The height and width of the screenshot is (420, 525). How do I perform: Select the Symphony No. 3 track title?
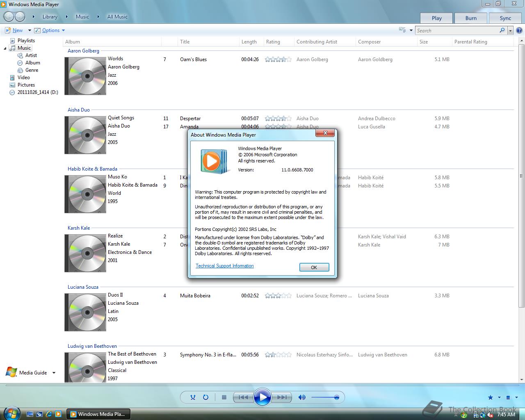[208, 355]
